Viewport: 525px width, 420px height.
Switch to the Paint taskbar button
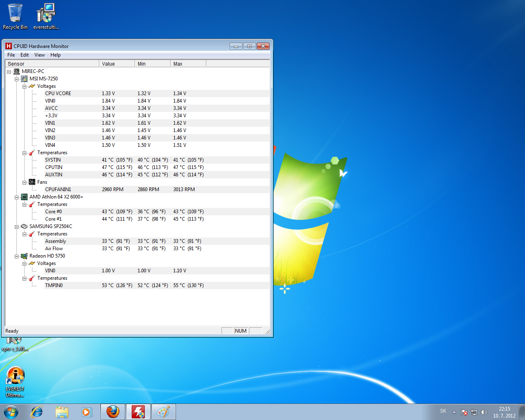coord(164,412)
